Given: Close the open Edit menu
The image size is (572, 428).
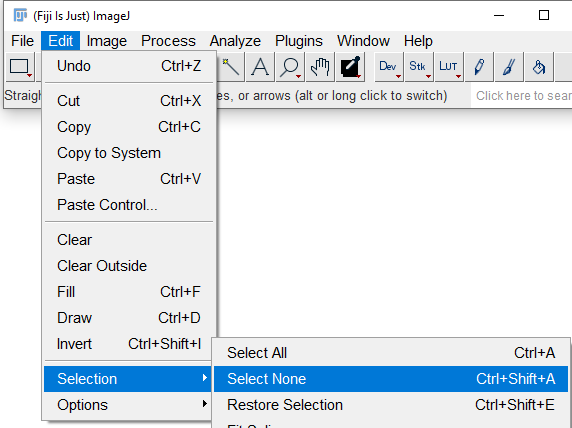Looking at the screenshot, I should [x=61, y=41].
